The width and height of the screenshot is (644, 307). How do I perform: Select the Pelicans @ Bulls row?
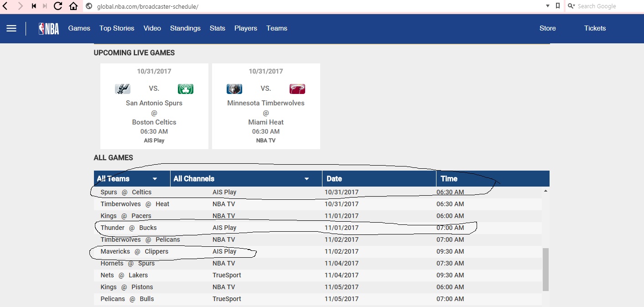tap(318, 299)
